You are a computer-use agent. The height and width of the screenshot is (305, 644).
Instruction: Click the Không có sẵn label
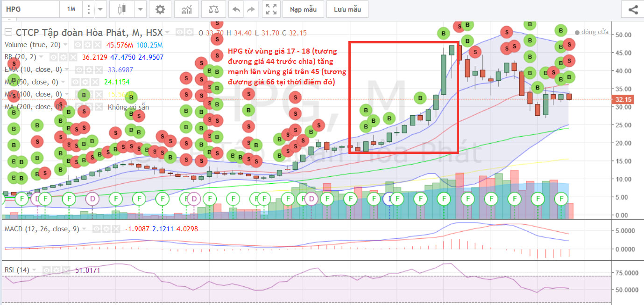tap(128, 107)
